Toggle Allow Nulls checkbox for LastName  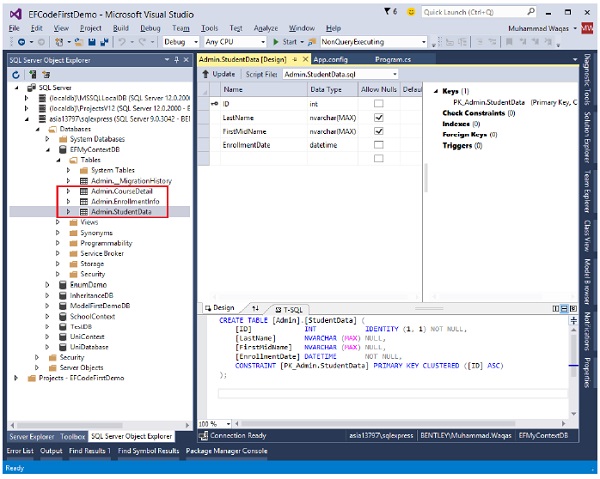point(378,117)
